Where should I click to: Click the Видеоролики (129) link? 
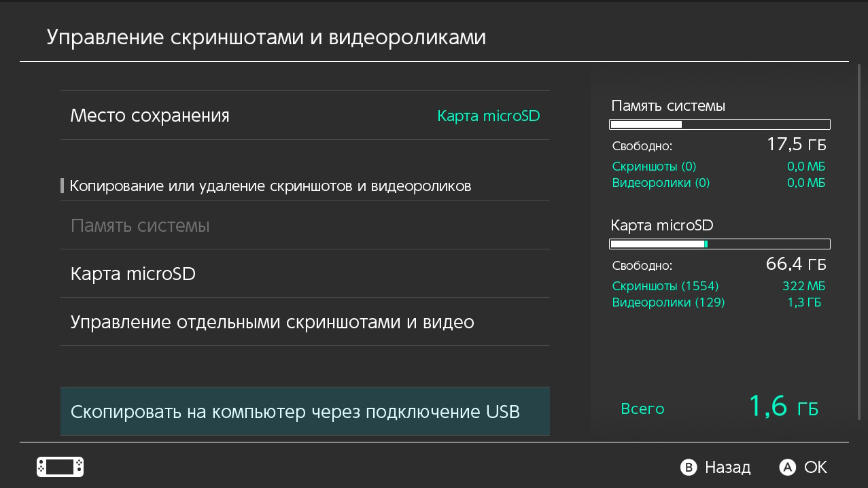(668, 302)
